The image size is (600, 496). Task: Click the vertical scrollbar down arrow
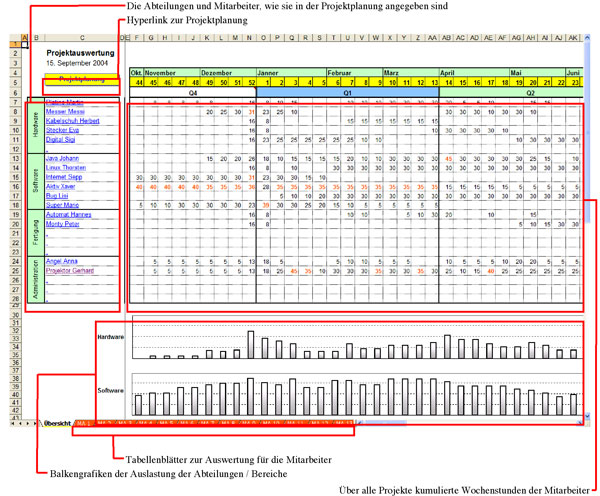tap(587, 415)
